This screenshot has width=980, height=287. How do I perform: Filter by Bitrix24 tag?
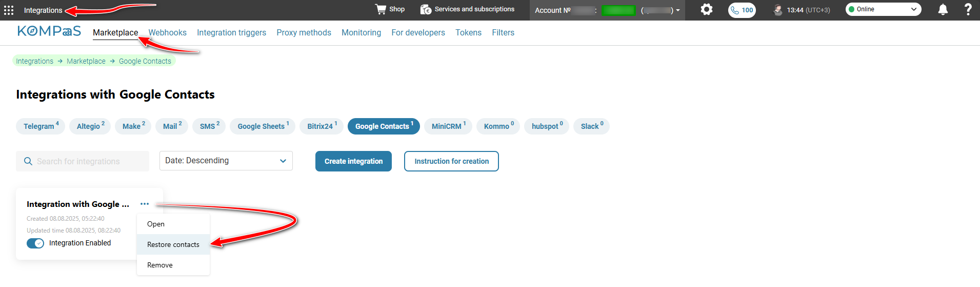tap(322, 126)
